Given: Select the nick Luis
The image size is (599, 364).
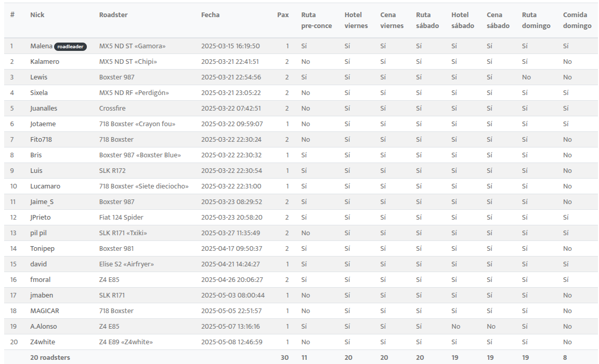Looking at the screenshot, I should coord(36,171).
